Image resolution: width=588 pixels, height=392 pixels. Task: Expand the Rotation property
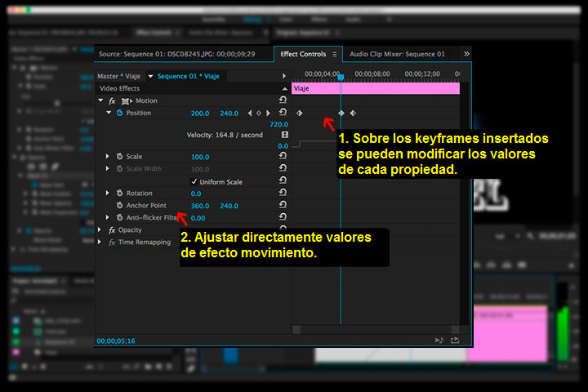pos(108,193)
